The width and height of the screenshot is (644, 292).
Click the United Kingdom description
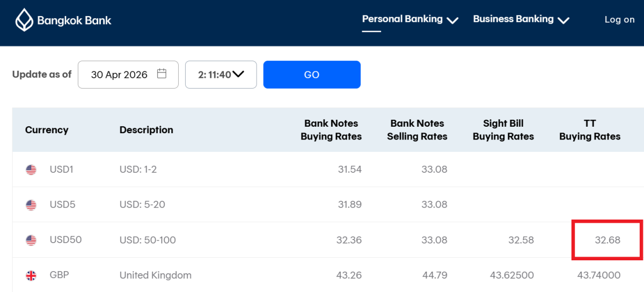[156, 275]
